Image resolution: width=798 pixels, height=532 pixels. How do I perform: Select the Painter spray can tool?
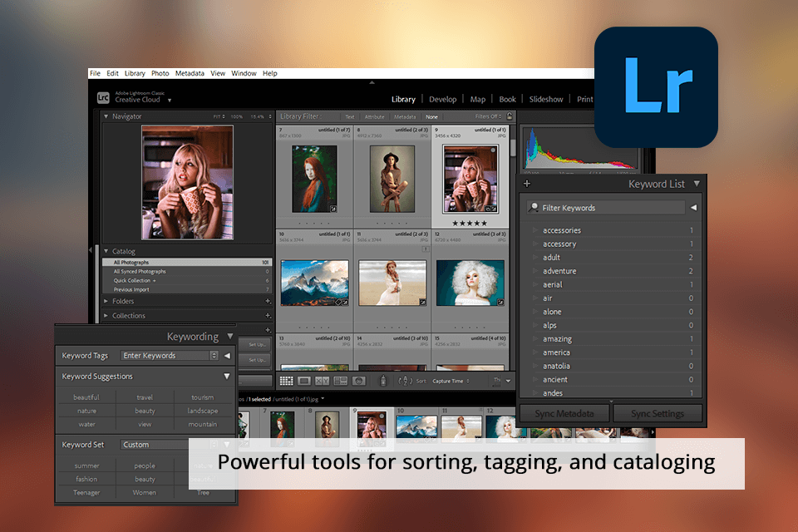click(383, 380)
